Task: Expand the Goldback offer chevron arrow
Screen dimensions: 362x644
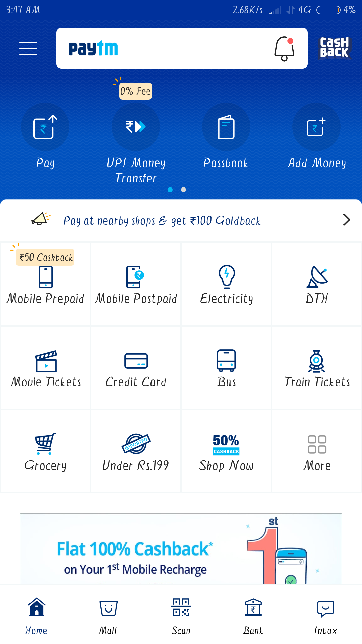Action: point(347,220)
